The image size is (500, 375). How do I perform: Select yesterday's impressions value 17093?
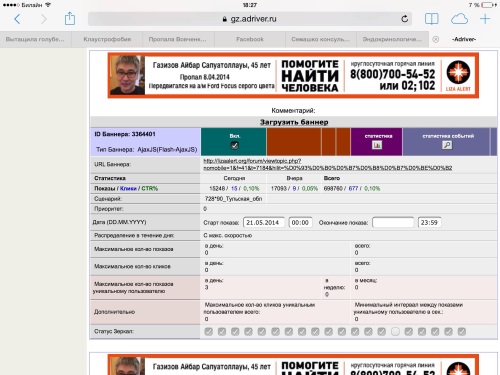pos(279,188)
